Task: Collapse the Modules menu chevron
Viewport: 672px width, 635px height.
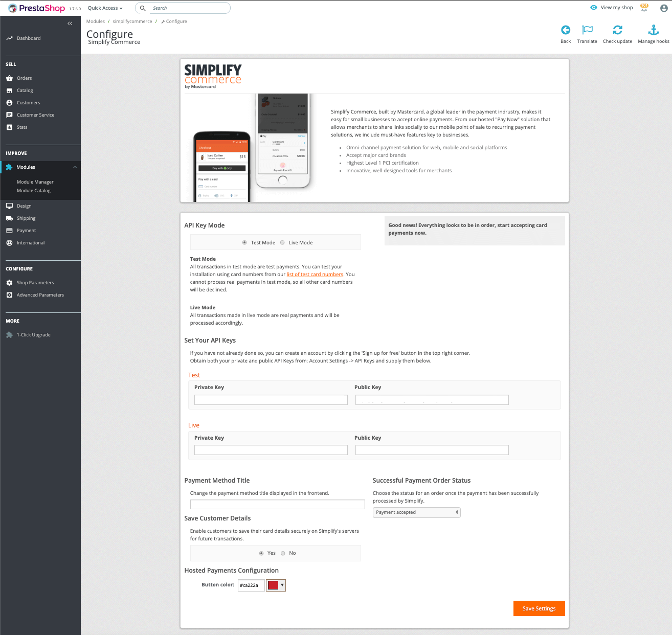Action: 75,167
